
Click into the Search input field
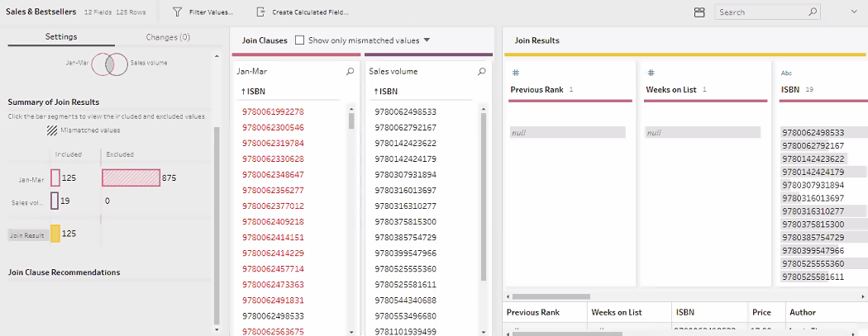click(761, 12)
